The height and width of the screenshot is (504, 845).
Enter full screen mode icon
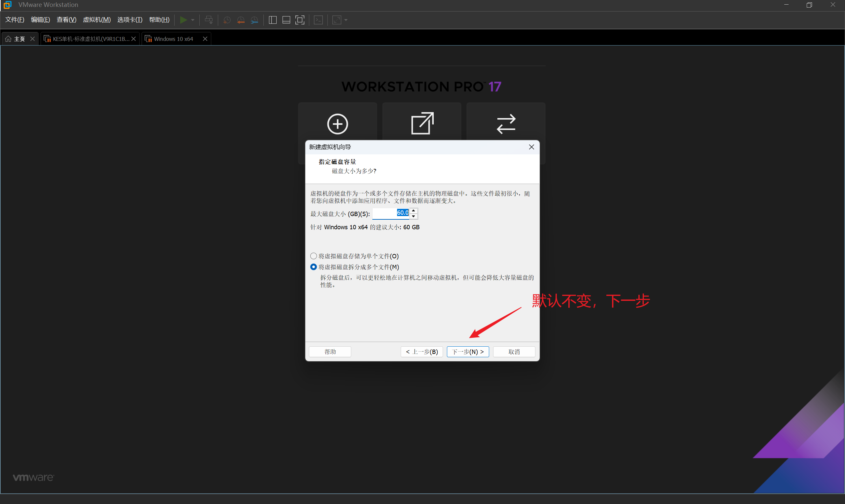[x=300, y=20]
